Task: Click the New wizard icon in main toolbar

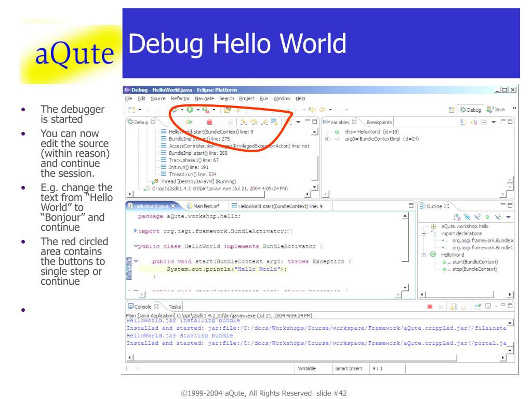Action: (x=131, y=110)
